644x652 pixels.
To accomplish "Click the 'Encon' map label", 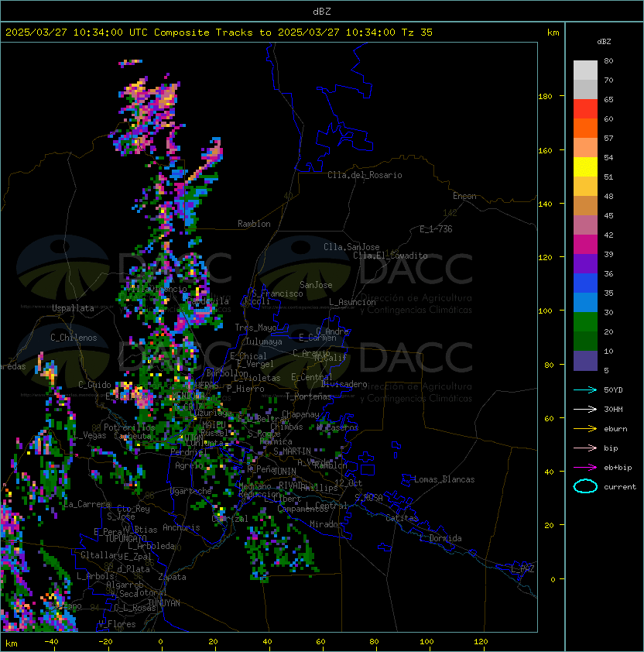I will (464, 196).
